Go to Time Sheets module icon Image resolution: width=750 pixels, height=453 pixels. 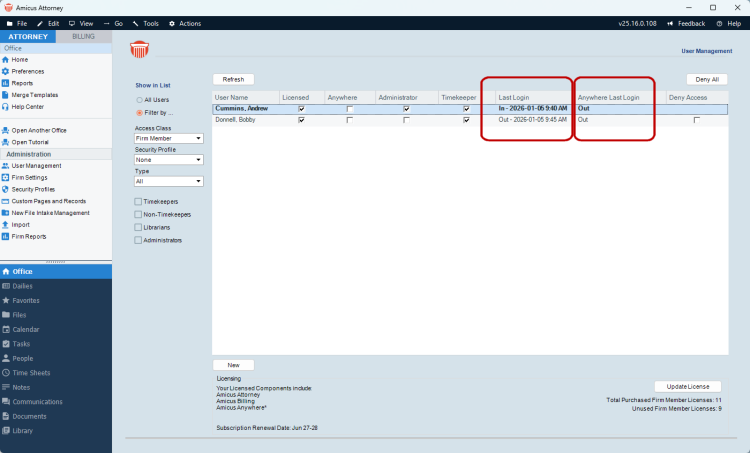click(6, 372)
